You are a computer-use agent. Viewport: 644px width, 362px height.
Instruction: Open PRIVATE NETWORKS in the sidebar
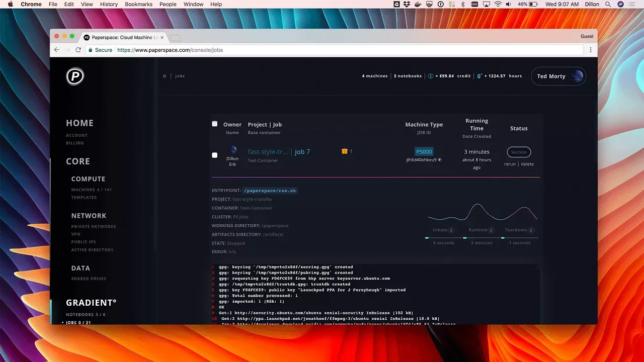tap(94, 226)
